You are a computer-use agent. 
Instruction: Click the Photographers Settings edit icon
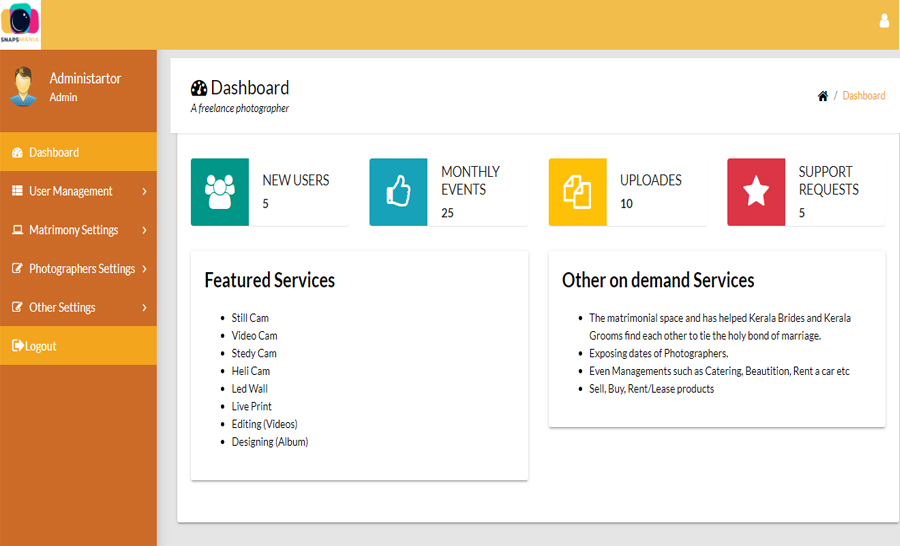(x=17, y=269)
